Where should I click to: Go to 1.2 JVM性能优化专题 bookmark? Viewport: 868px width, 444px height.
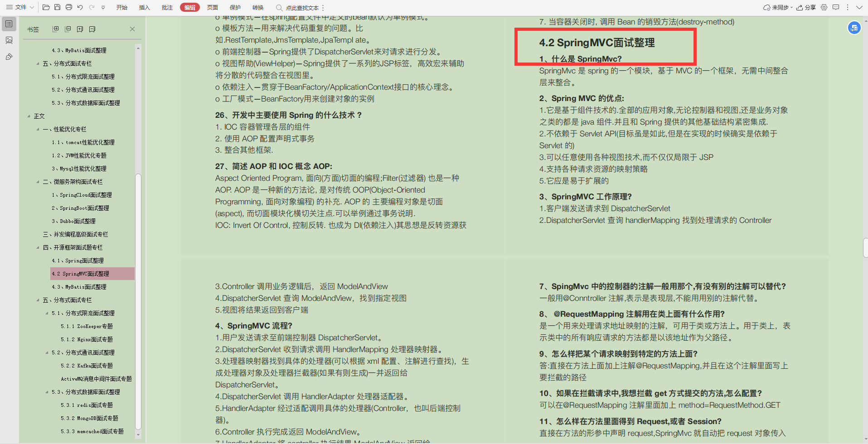pos(79,155)
